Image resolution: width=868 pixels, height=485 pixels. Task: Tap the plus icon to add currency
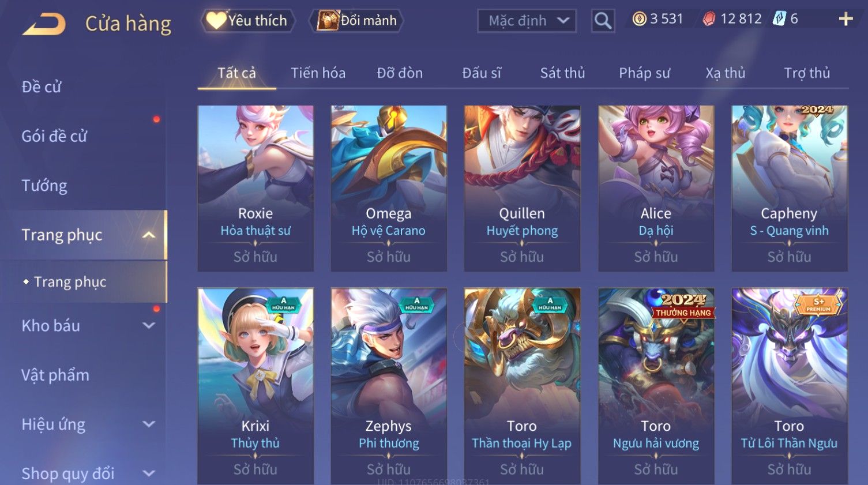pyautogui.click(x=846, y=20)
